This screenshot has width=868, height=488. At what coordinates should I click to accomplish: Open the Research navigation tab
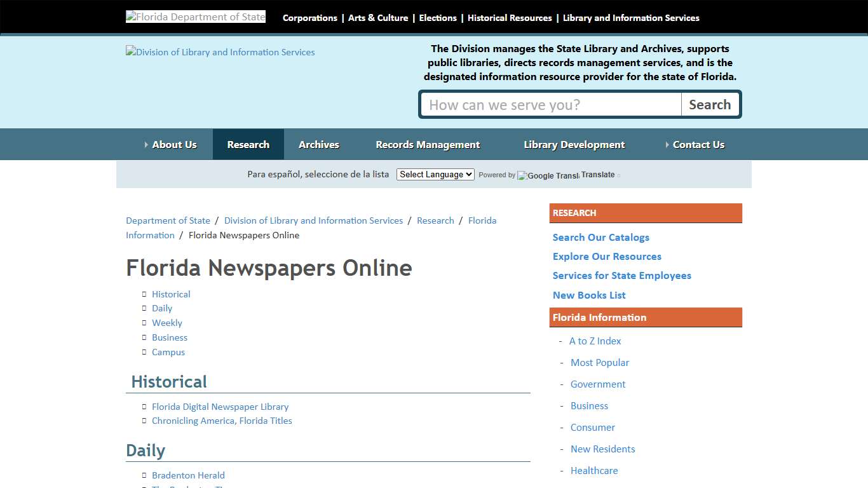[x=248, y=144]
